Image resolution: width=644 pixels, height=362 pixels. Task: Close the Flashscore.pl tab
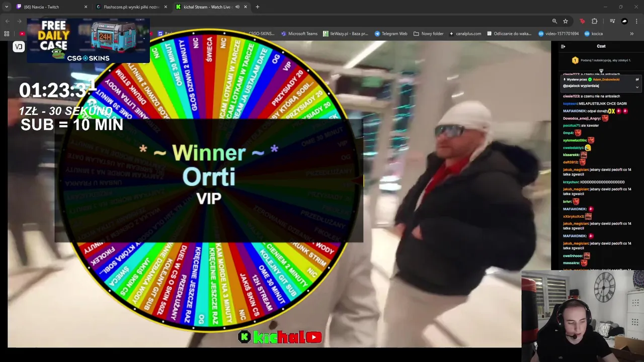[x=166, y=7]
